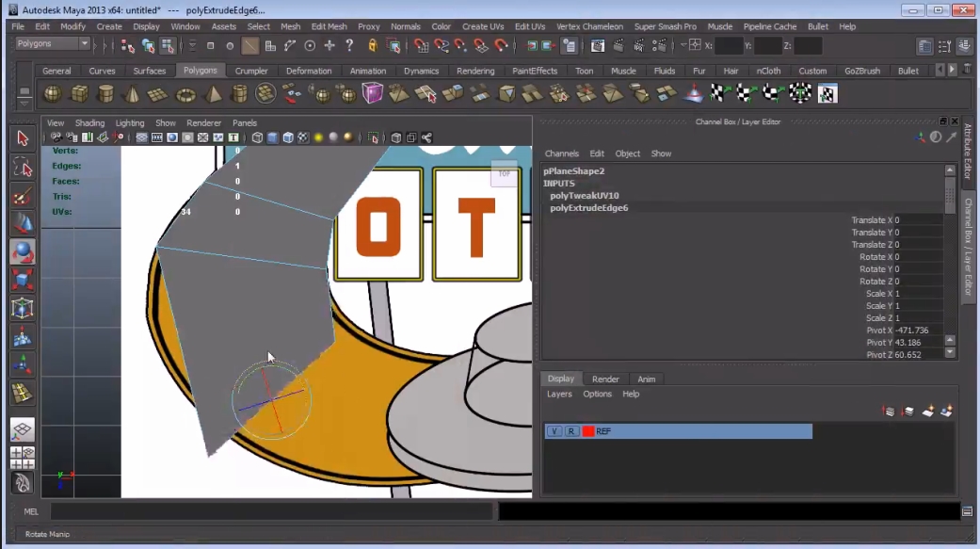Open the Object menu in Channel Box
The image size is (980, 549).
pyautogui.click(x=627, y=153)
